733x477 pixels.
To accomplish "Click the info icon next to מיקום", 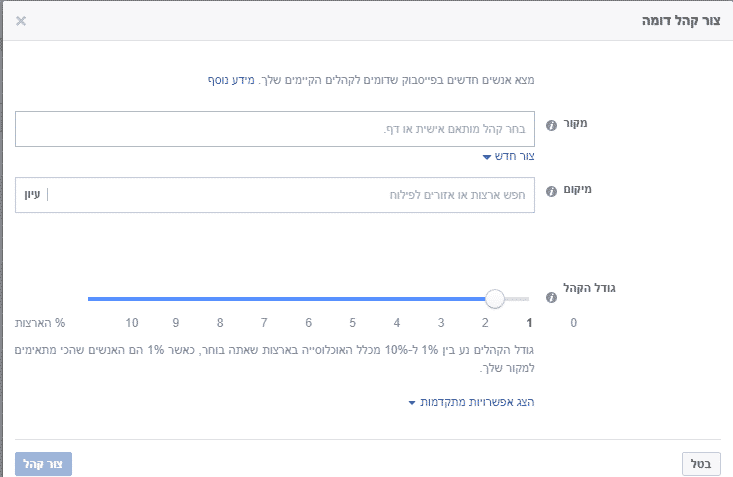I will pyautogui.click(x=551, y=191).
